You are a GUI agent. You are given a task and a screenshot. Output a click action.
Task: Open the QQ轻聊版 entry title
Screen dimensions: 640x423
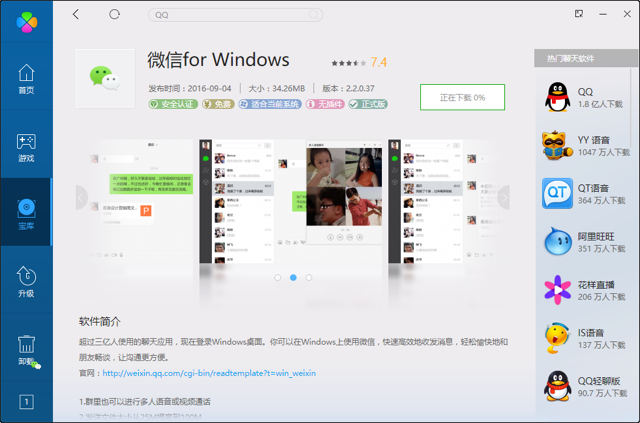tap(599, 381)
